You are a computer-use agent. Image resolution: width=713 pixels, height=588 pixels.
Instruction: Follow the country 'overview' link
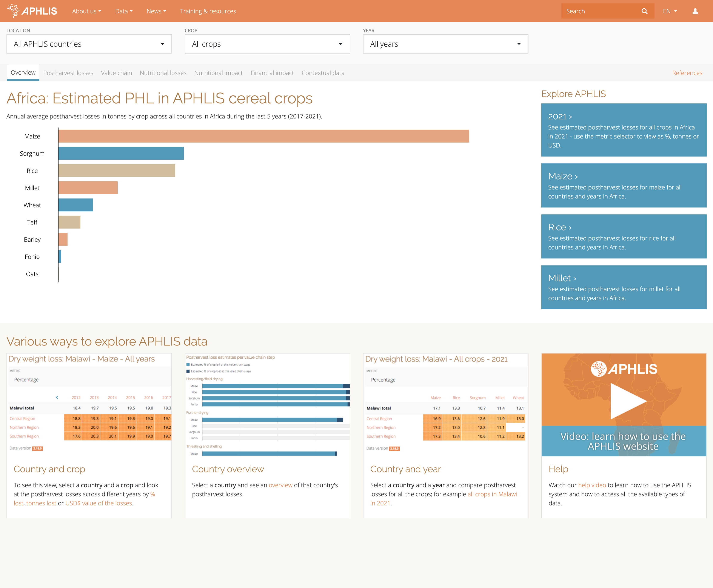[281, 485]
